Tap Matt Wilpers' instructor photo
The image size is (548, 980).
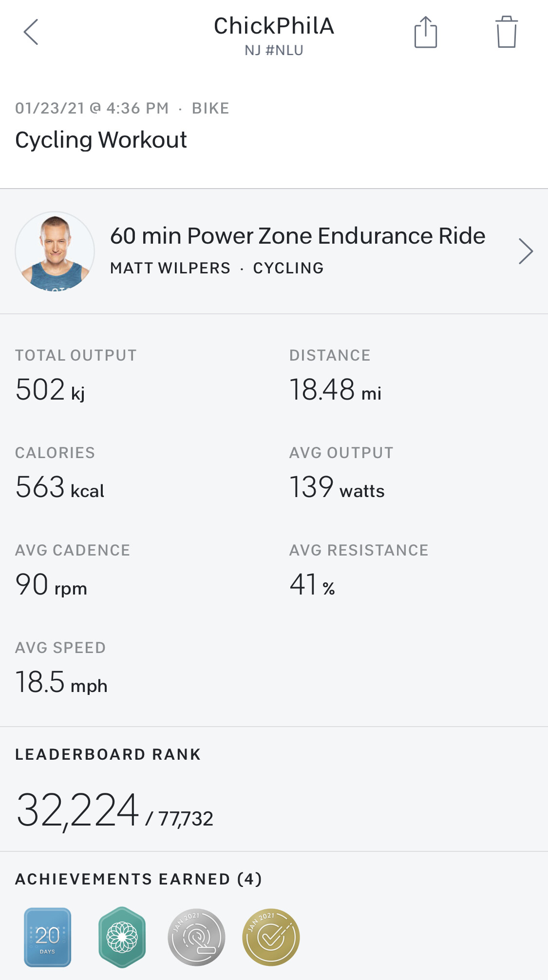(55, 251)
